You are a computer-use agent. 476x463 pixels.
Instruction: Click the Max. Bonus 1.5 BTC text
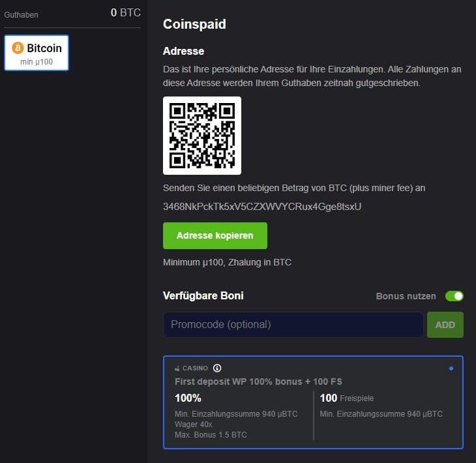point(209,434)
